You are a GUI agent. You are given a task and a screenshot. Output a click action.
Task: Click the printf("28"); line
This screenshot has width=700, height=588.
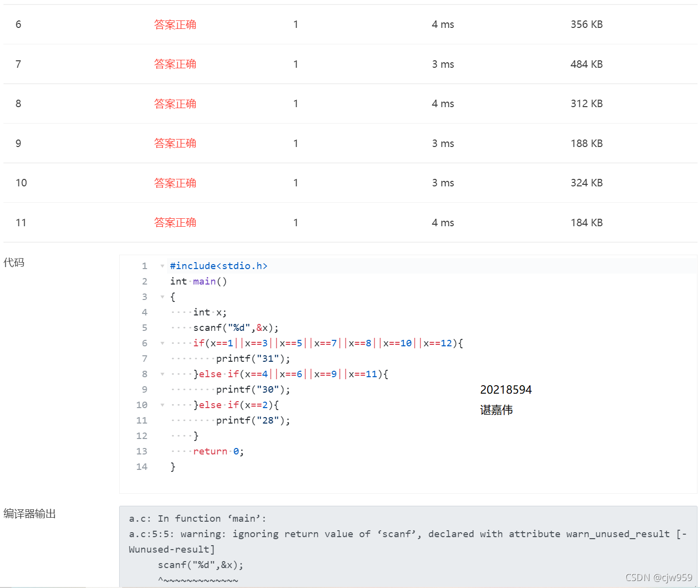point(253,421)
